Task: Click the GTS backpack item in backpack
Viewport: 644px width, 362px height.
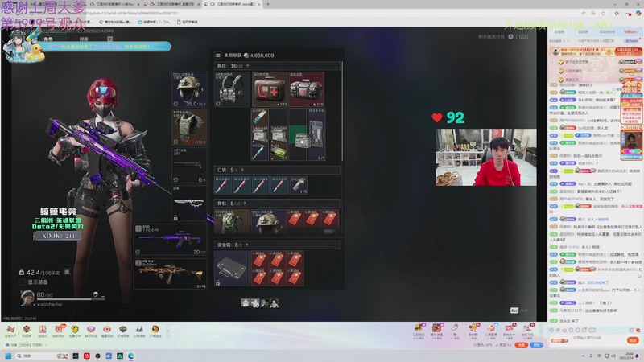Action: [x=232, y=222]
